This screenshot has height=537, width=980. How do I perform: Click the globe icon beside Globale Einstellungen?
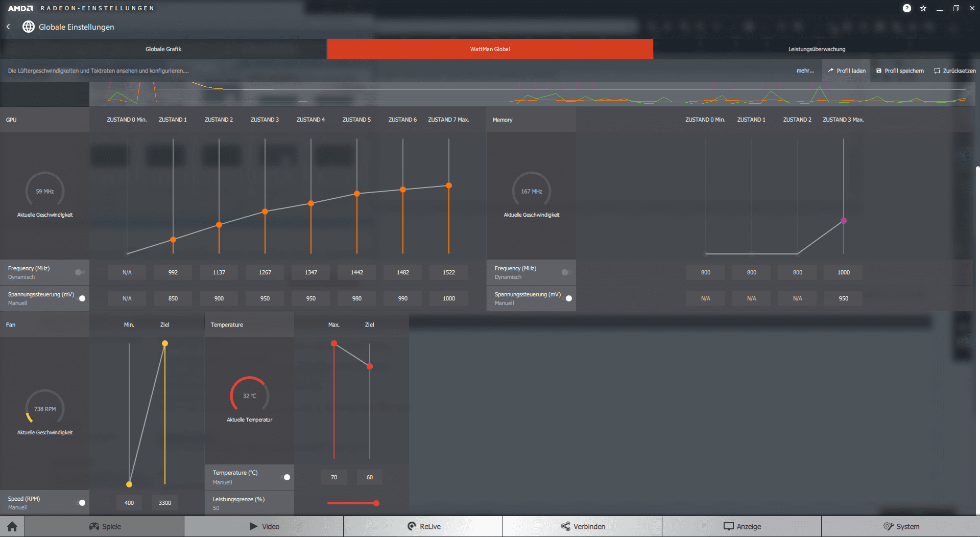pos(29,27)
